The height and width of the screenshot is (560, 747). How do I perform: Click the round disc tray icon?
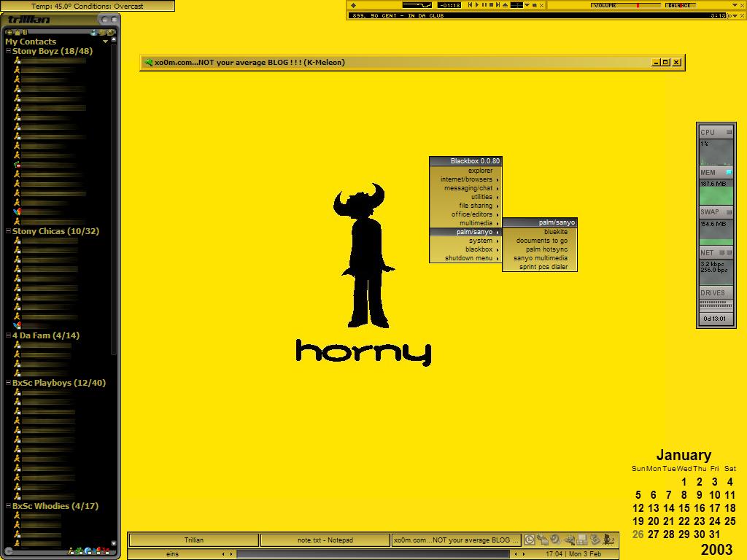[554, 539]
